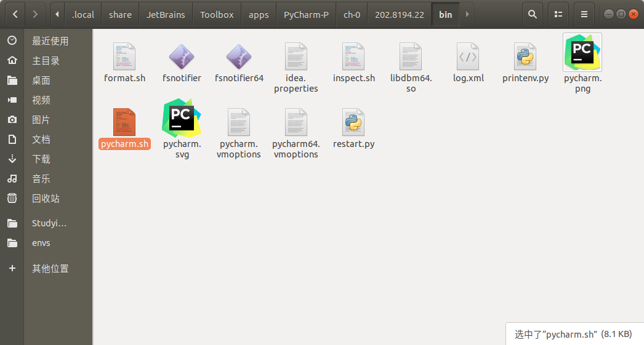The image size is (644, 345).
Task: Select the fsnotifier executable icon
Action: [182, 57]
